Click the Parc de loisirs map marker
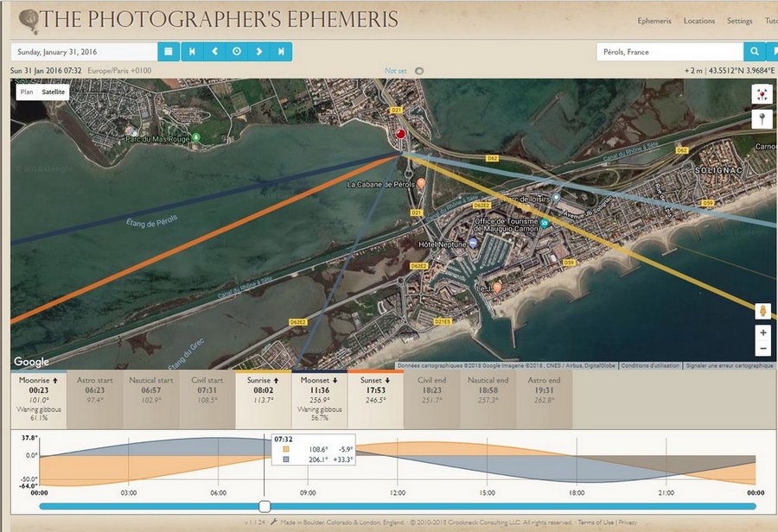 [x=556, y=197]
